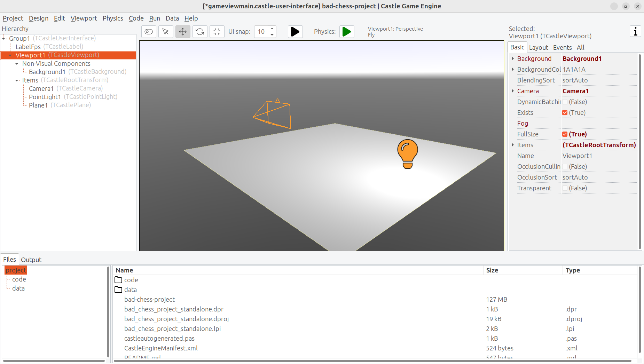The width and height of the screenshot is (644, 364).
Task: Run the project with black play button
Action: point(295,32)
